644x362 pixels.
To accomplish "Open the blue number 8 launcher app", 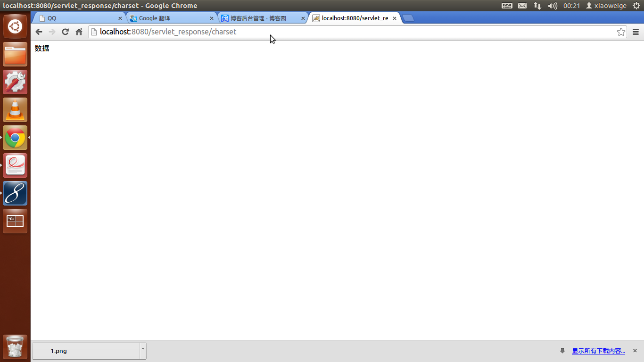I will click(15, 193).
